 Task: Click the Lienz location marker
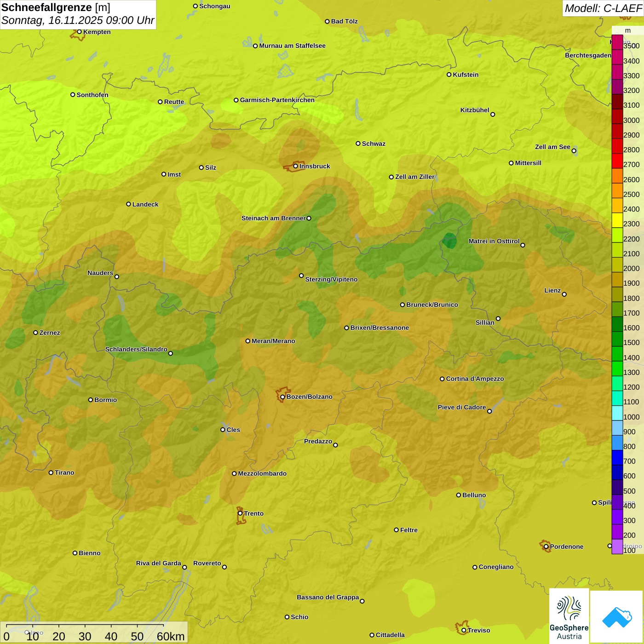pos(564,294)
